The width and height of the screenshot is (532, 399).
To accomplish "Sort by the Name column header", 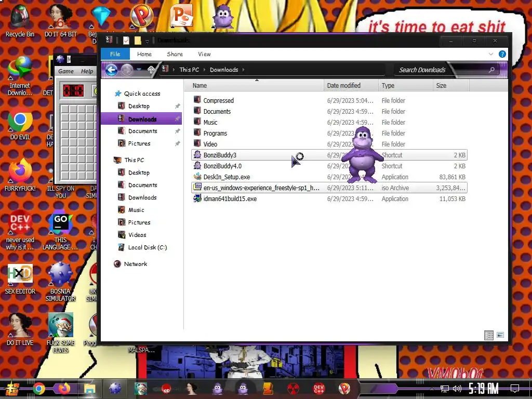I will (255, 86).
